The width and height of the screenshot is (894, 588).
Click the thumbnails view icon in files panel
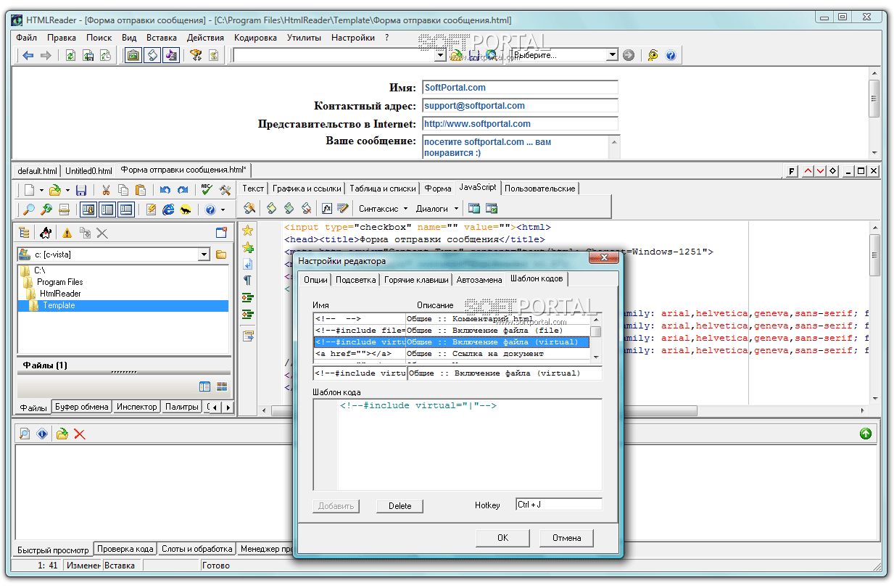(222, 386)
